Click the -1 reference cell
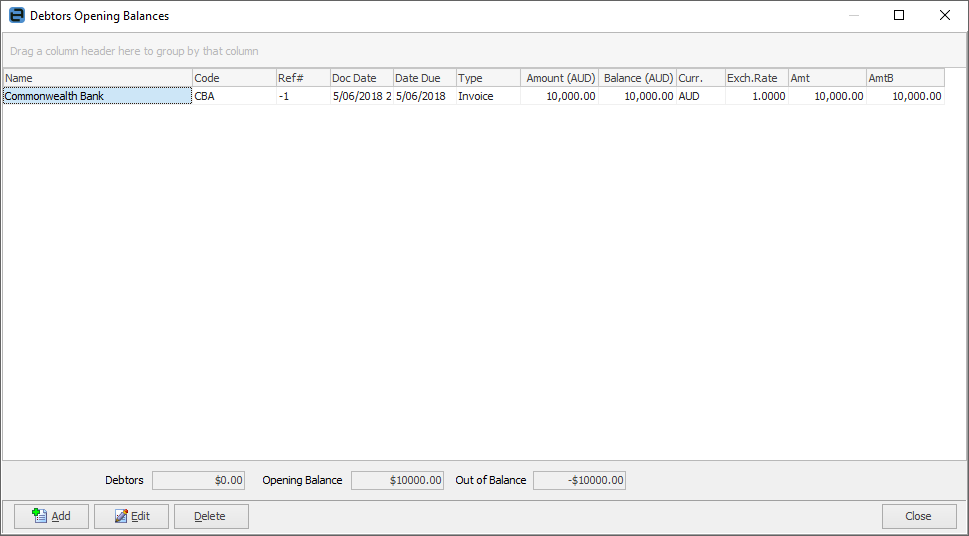This screenshot has width=969, height=536. (x=303, y=96)
